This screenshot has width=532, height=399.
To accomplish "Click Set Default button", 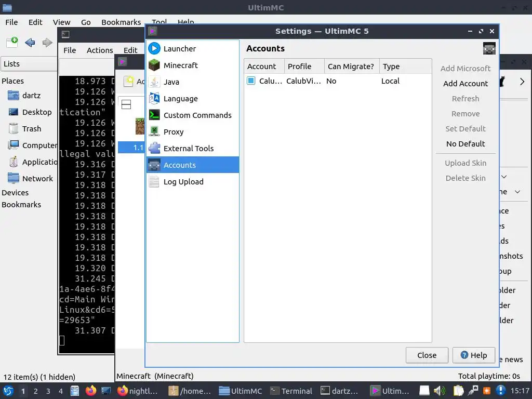I will click(x=465, y=129).
